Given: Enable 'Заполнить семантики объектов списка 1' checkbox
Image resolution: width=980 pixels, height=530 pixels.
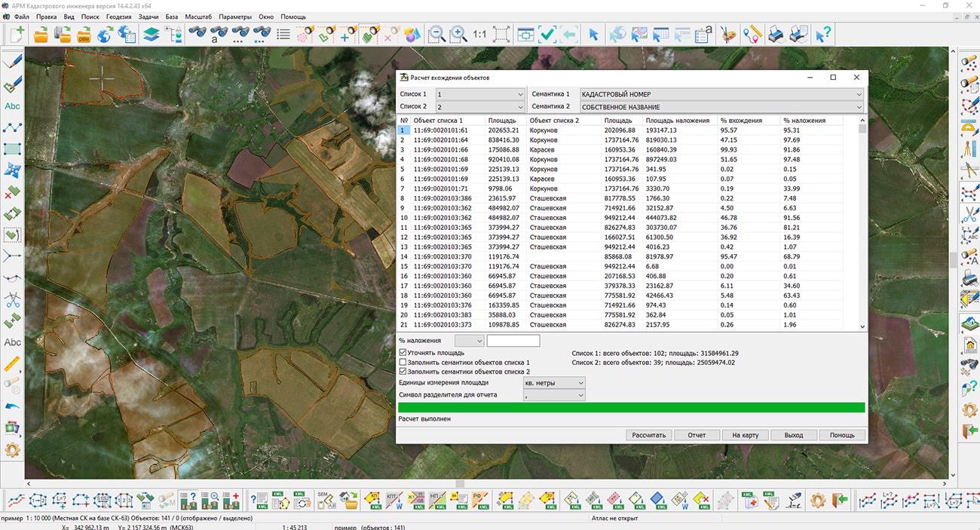Looking at the screenshot, I should click(x=403, y=362).
